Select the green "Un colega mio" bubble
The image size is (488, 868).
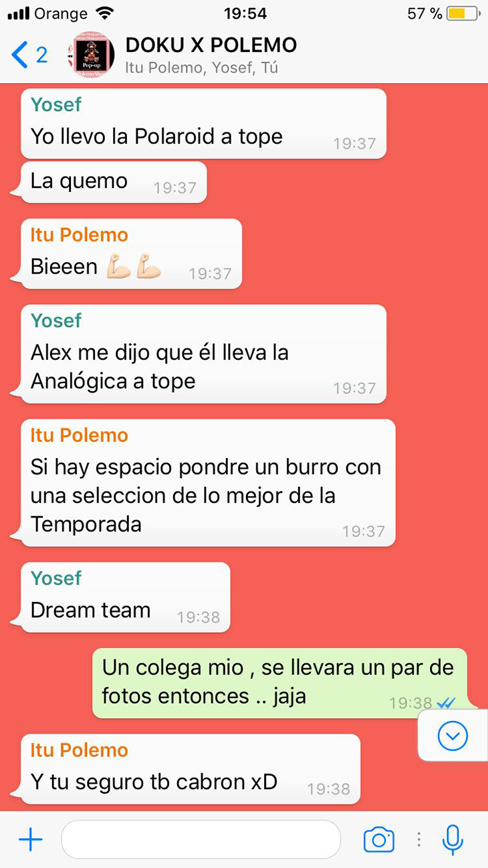pyautogui.click(x=279, y=683)
